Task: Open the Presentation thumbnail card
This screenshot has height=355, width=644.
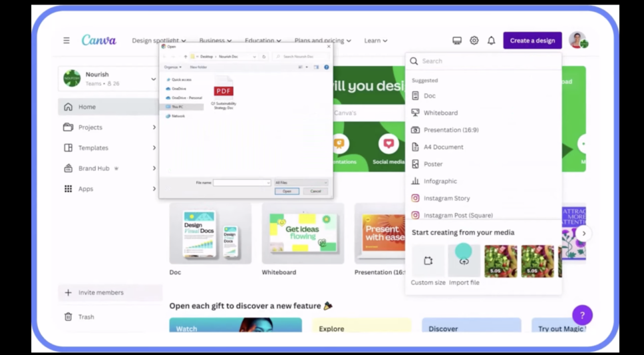Action: 380,233
